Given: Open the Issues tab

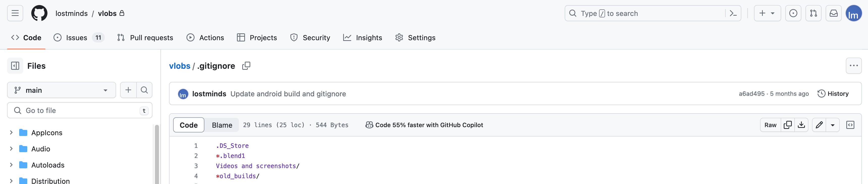Looking at the screenshot, I should [x=76, y=37].
